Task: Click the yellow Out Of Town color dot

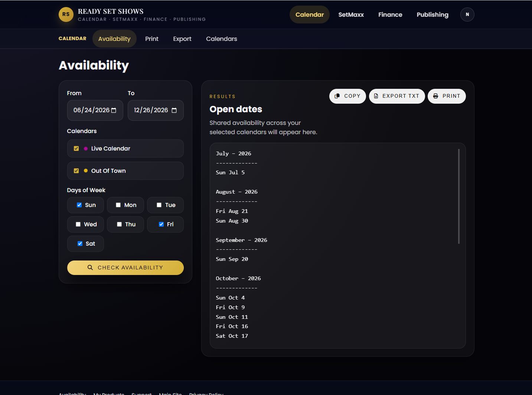Action: [86, 171]
